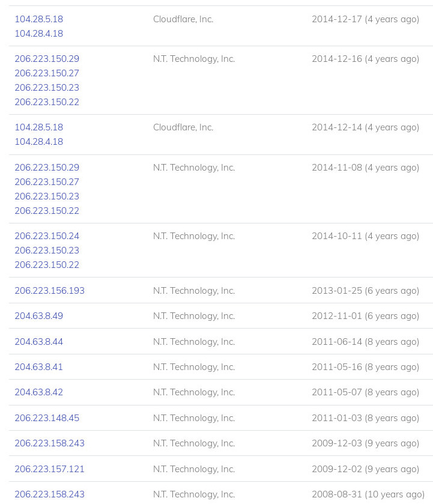The width and height of the screenshot is (433, 504).
Task: Open the 206.223.157.121 IP link
Action: point(49,469)
